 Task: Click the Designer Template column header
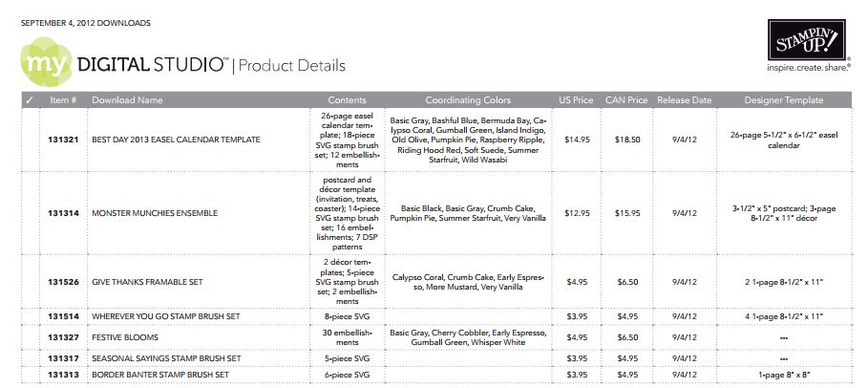[783, 99]
